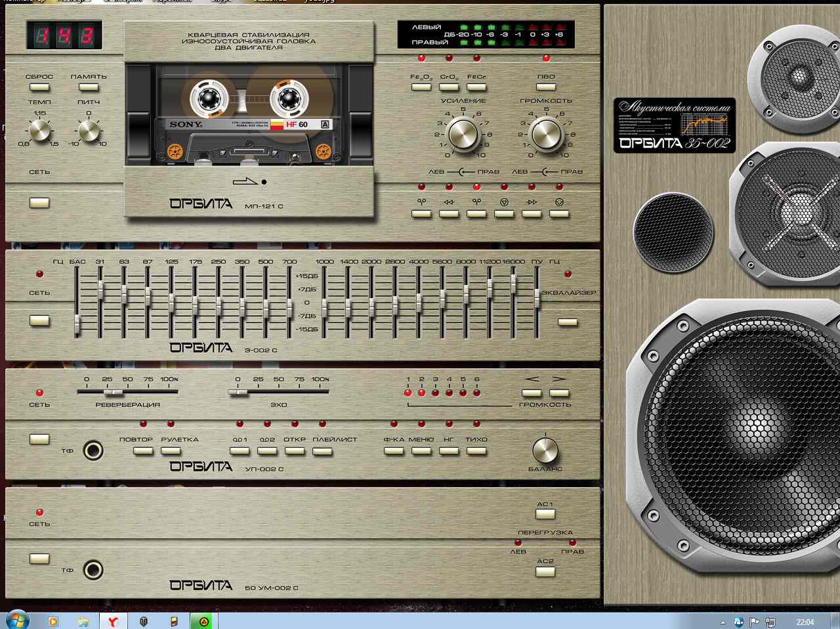Open the file explorer taskbar icon
Viewport: 840px width, 629px height.
click(x=83, y=621)
